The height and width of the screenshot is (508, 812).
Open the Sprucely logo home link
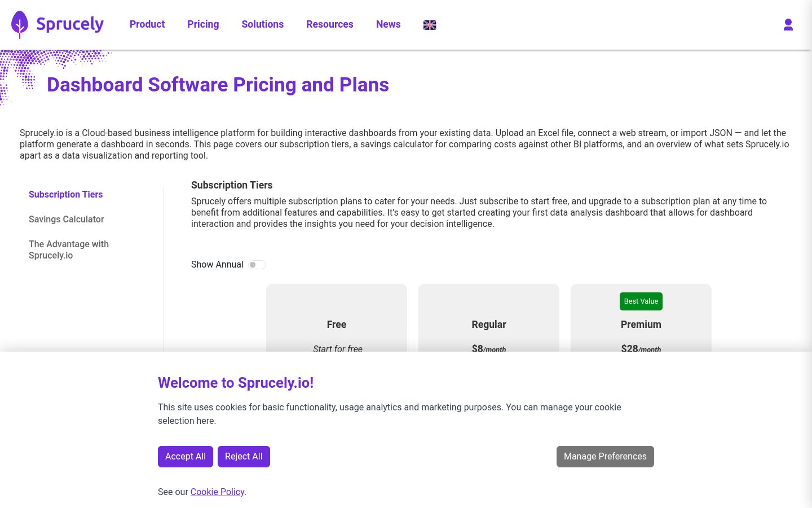click(58, 24)
